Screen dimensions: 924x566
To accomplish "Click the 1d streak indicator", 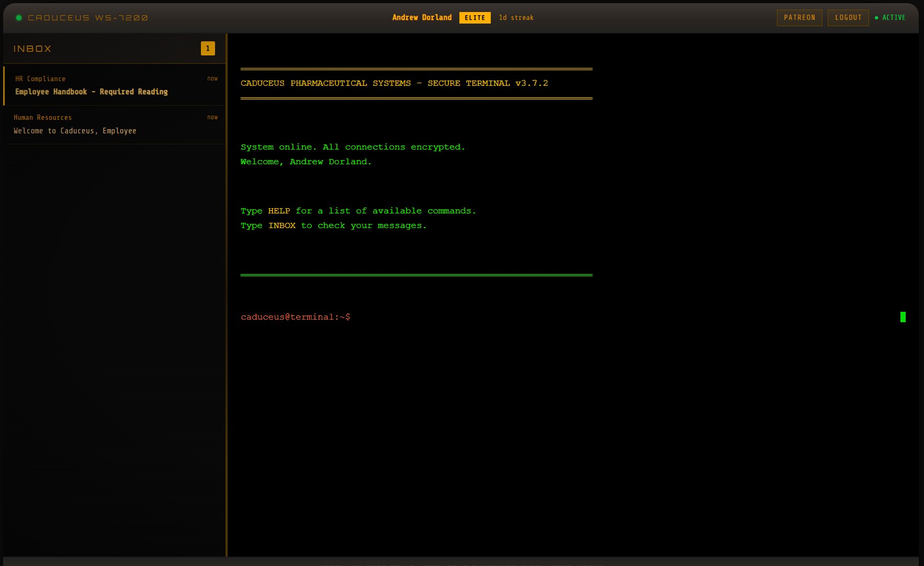I will (516, 17).
